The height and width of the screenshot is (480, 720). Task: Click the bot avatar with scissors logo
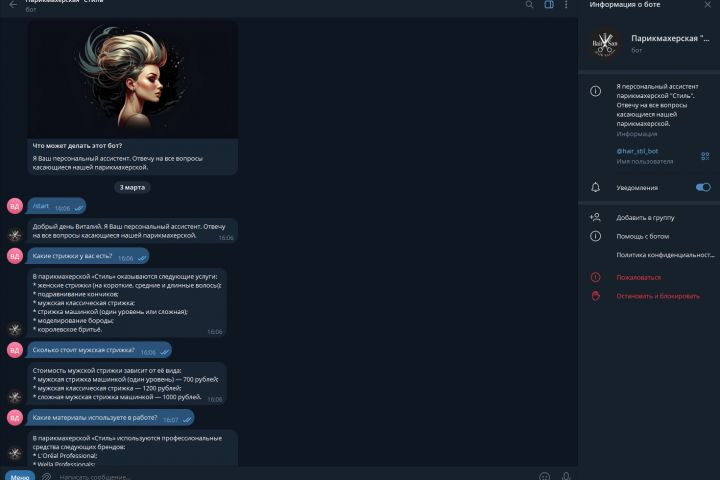(605, 44)
